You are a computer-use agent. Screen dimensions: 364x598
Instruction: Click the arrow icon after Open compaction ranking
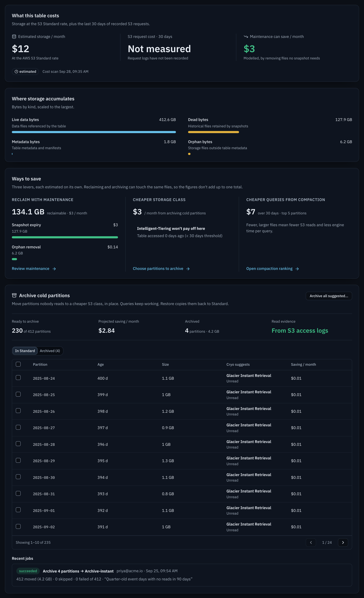297,269
